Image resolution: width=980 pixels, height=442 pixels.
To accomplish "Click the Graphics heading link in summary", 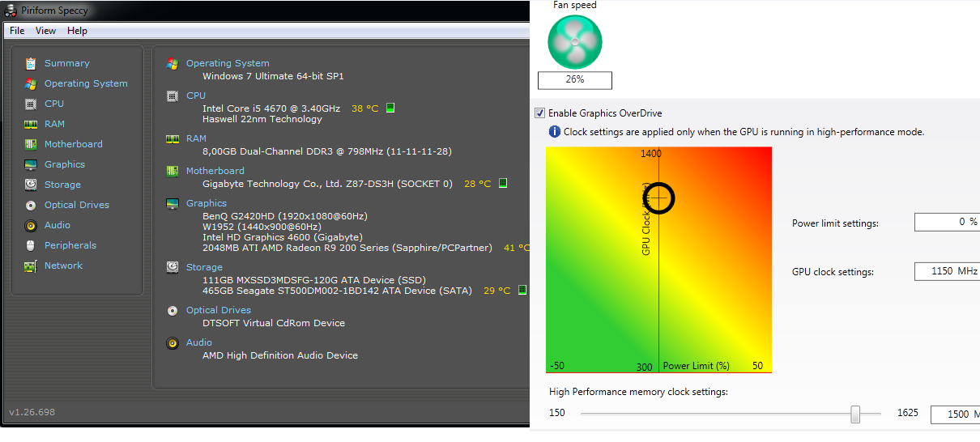I will (207, 203).
